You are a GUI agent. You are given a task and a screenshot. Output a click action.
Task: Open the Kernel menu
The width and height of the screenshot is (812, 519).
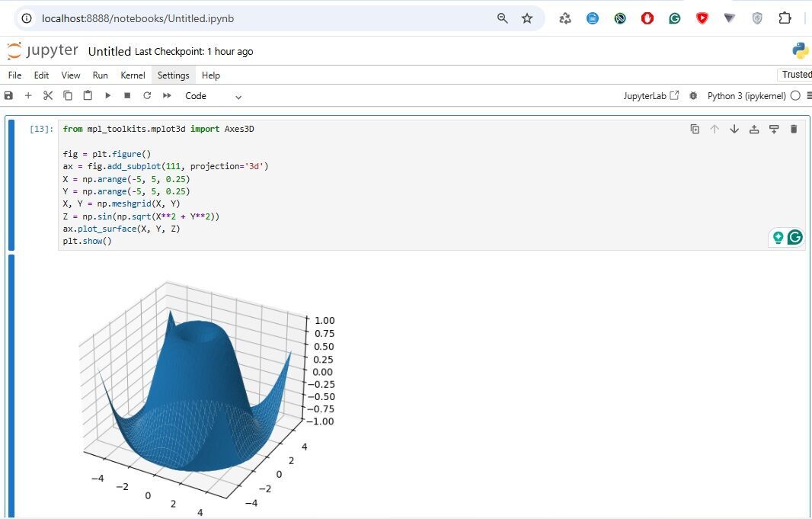[x=133, y=75]
